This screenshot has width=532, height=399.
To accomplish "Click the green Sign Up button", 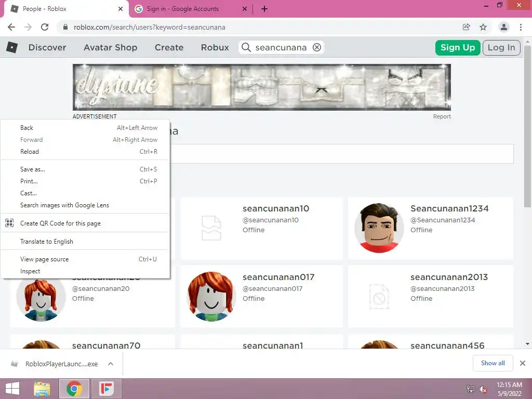I will (x=457, y=47).
